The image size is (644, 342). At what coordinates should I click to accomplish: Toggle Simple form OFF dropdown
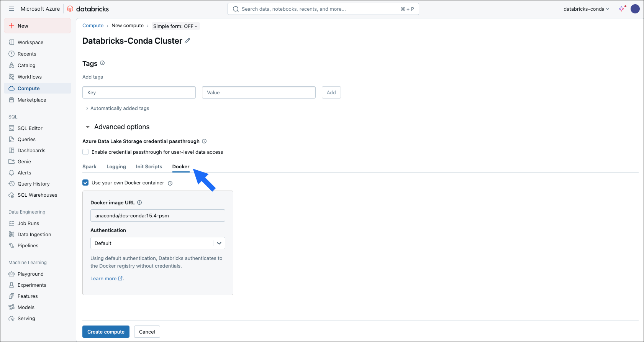175,26
